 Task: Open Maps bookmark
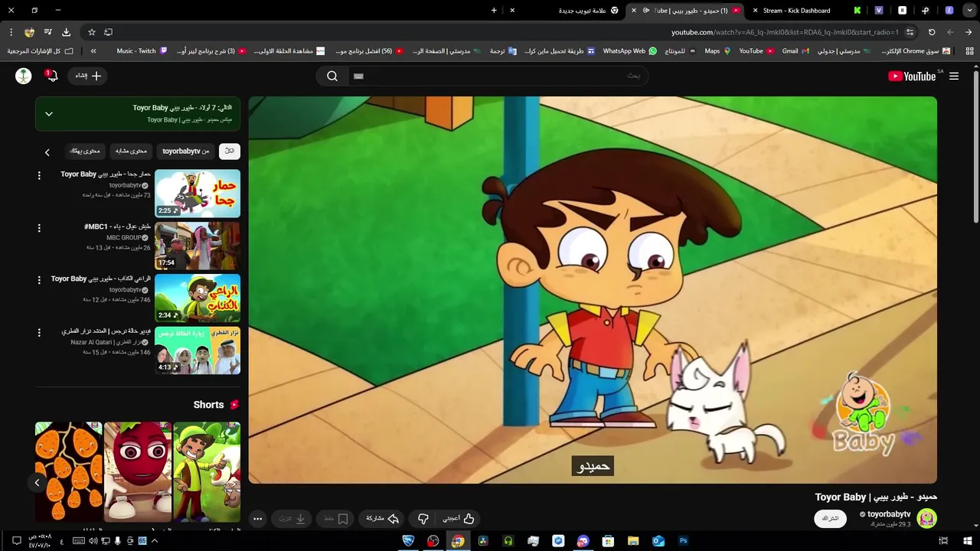[717, 51]
